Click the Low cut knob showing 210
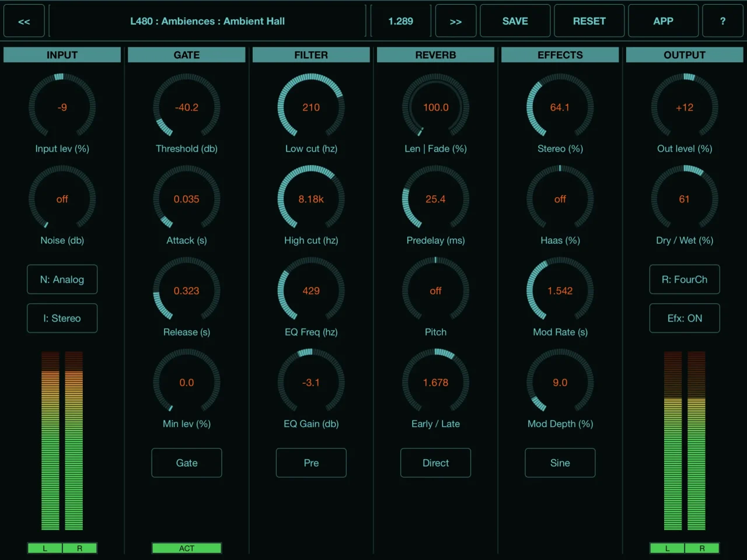Viewport: 747px width, 560px height. [x=311, y=107]
